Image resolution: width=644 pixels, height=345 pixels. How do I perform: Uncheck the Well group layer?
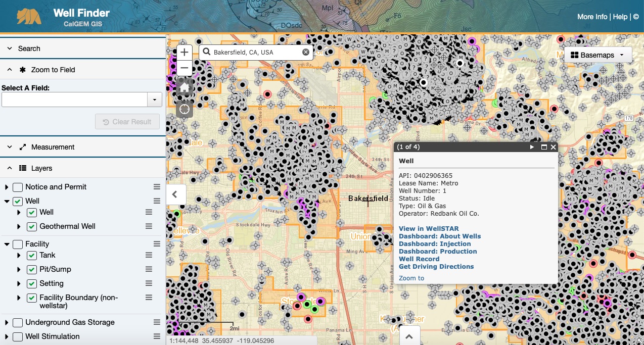[x=18, y=201]
